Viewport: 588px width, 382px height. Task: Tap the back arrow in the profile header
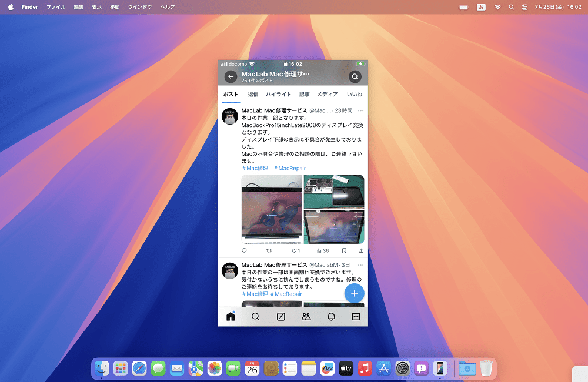(x=230, y=77)
